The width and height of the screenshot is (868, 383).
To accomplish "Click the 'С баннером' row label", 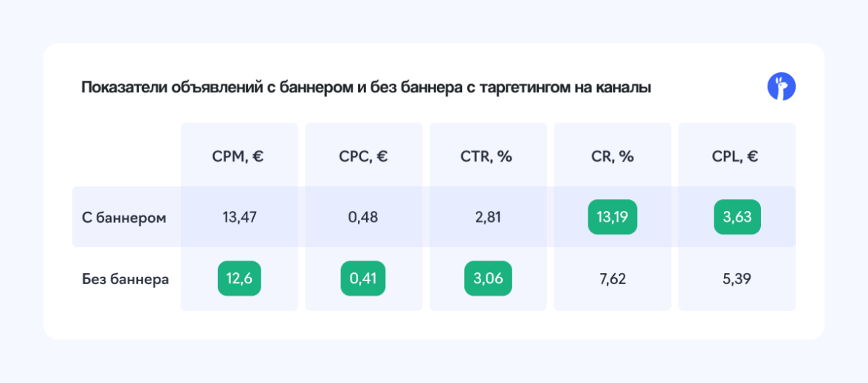I will pyautogui.click(x=124, y=218).
